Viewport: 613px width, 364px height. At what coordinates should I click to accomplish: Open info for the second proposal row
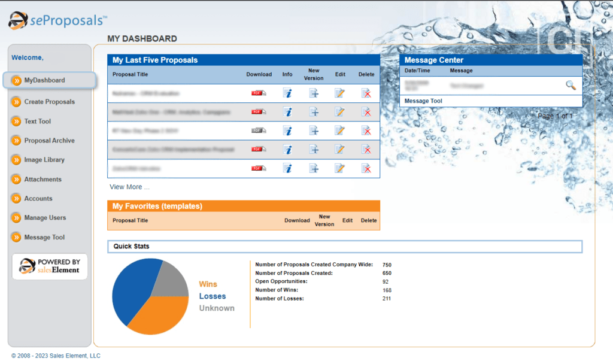click(x=287, y=112)
